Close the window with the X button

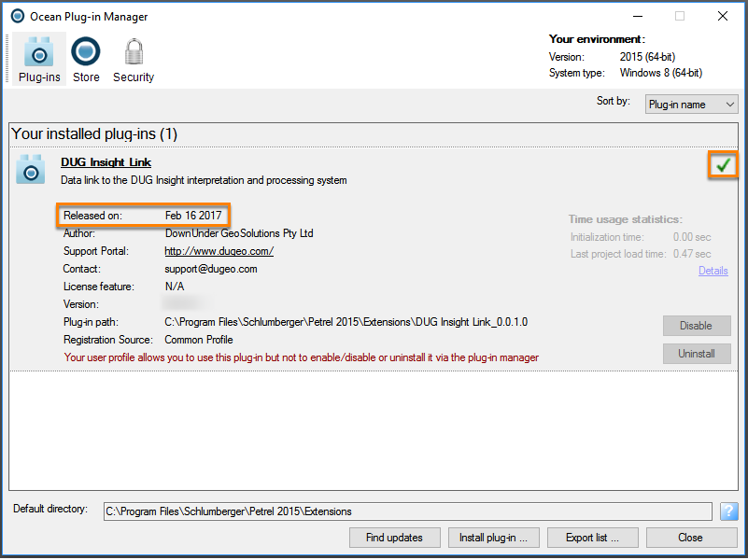click(x=723, y=16)
